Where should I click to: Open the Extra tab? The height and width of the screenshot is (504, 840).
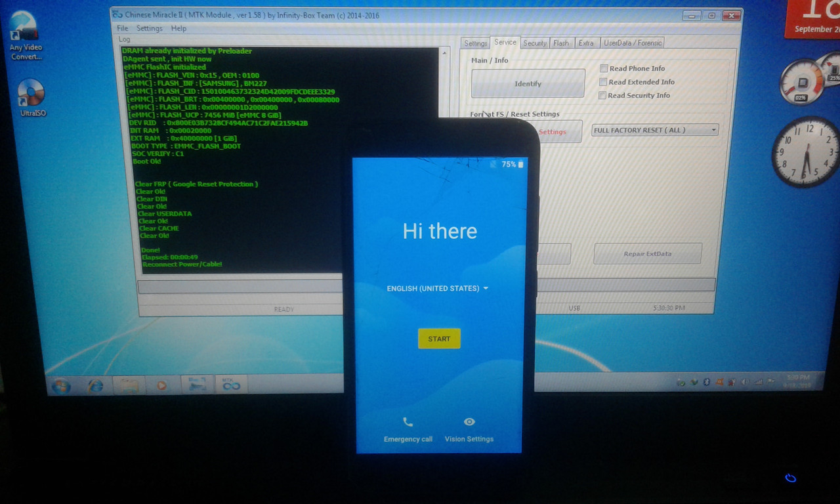(x=586, y=43)
